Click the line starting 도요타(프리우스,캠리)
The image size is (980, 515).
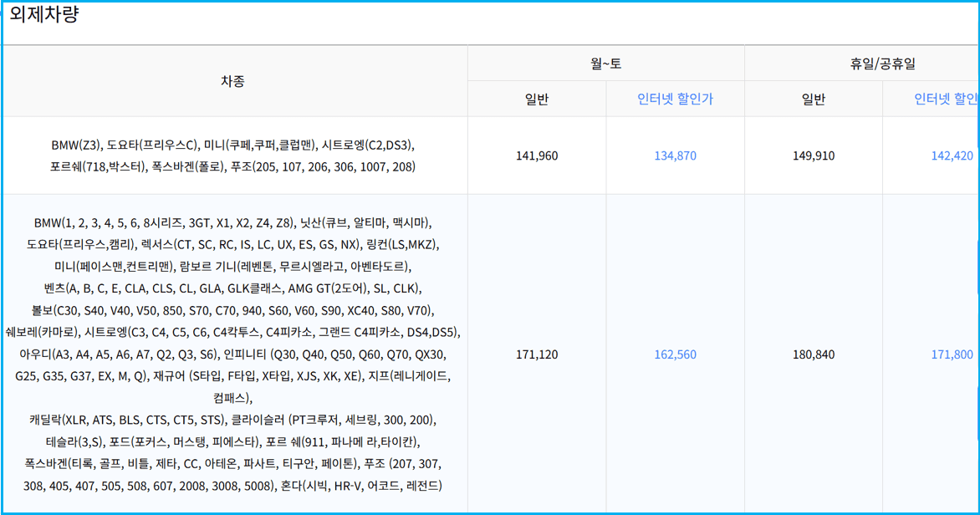click(232, 244)
